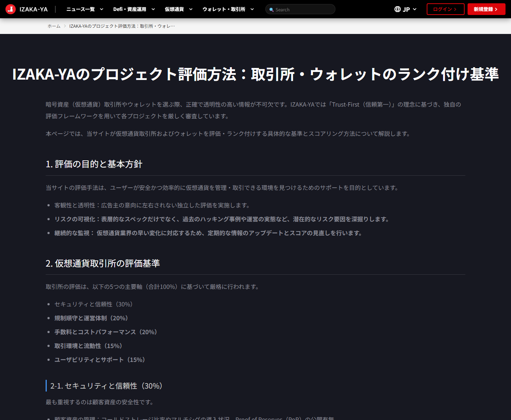Click list item 'ユーザビリティとサポート（15%）'
511x420 pixels.
point(100,360)
